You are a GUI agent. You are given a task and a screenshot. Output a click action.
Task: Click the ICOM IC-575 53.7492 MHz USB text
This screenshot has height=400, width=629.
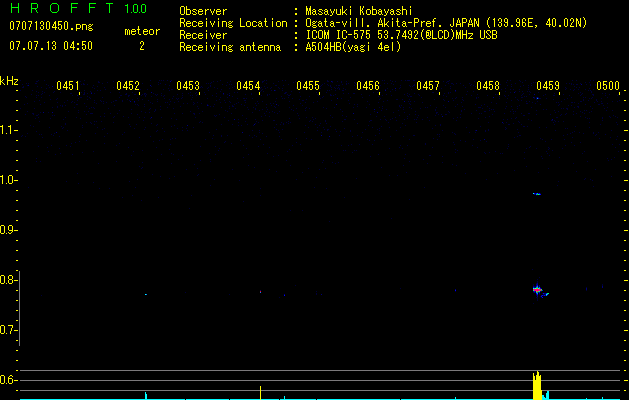click(x=401, y=35)
